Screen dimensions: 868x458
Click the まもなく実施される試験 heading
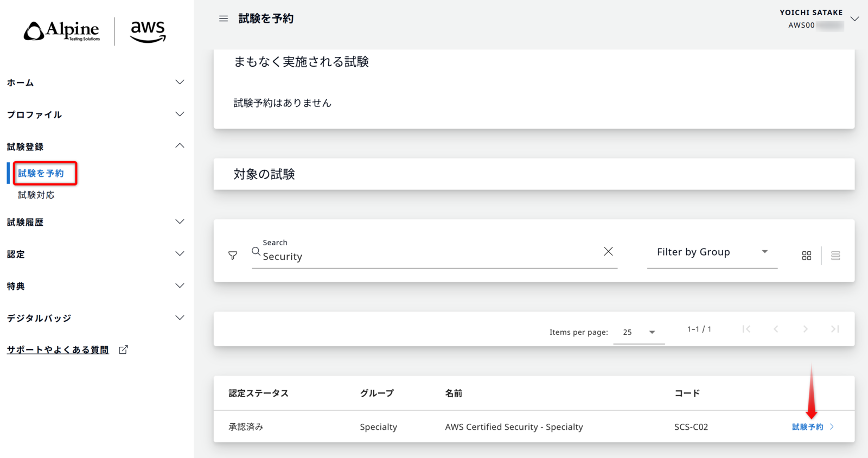tap(301, 62)
